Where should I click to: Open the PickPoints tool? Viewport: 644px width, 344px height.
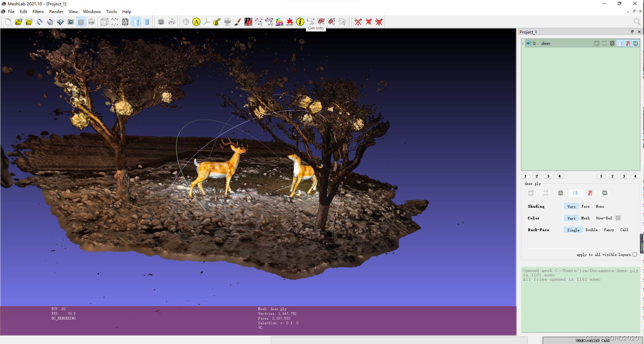click(248, 22)
